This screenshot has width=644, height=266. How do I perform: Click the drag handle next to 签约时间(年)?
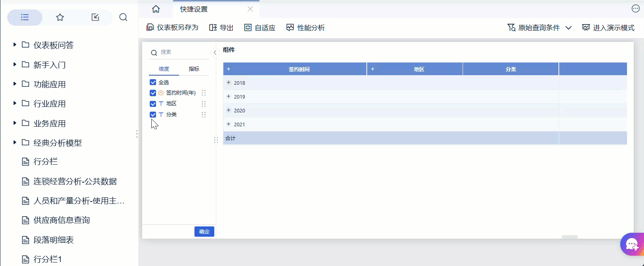coord(204,93)
